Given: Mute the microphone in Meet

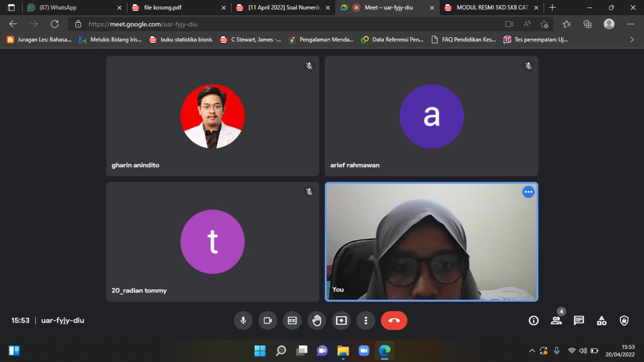Looking at the screenshot, I should click(x=243, y=321).
